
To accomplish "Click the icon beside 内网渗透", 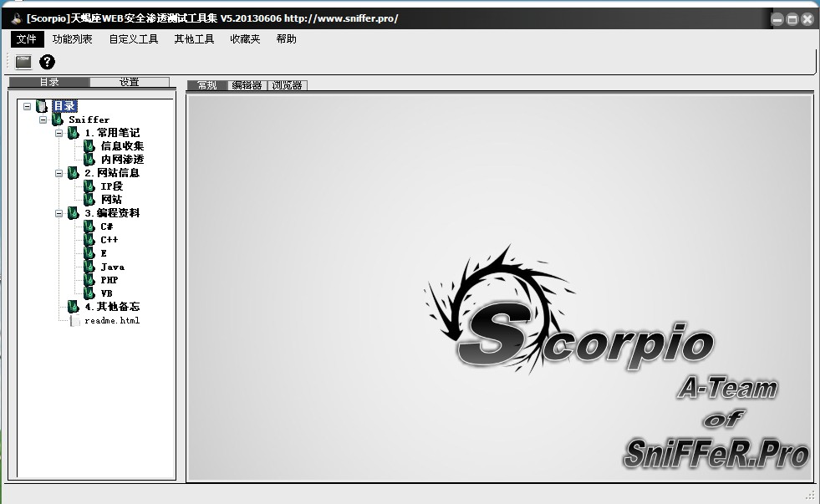I will coord(89,160).
